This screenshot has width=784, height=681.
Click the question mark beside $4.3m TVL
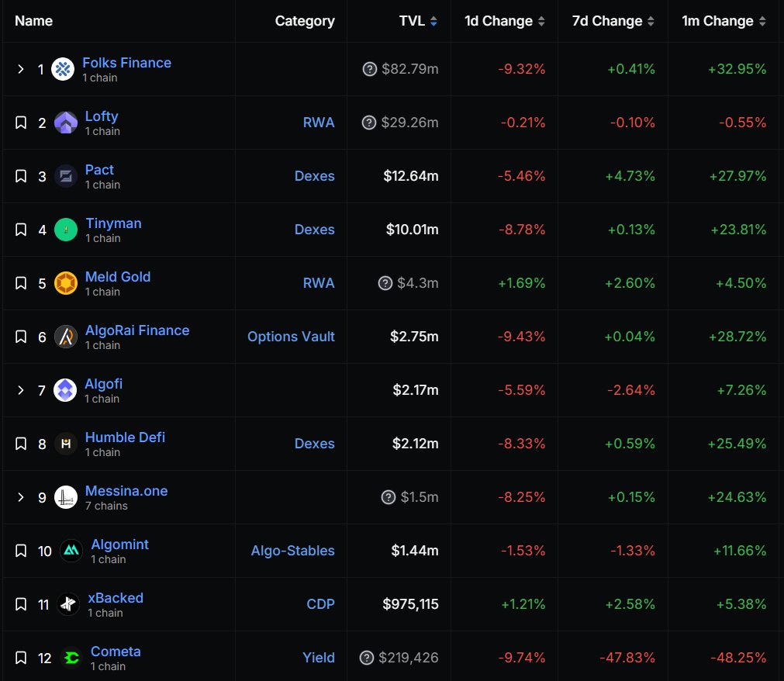pyautogui.click(x=385, y=283)
